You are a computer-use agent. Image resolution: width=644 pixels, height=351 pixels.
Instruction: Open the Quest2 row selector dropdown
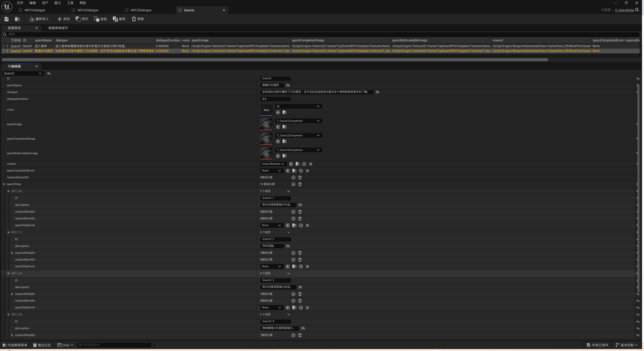pyautogui.click(x=23, y=73)
